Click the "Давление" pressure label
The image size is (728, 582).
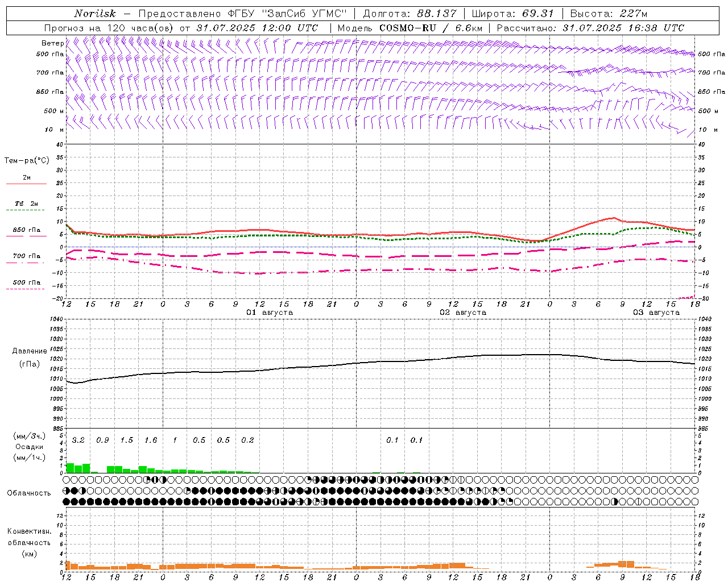point(30,351)
